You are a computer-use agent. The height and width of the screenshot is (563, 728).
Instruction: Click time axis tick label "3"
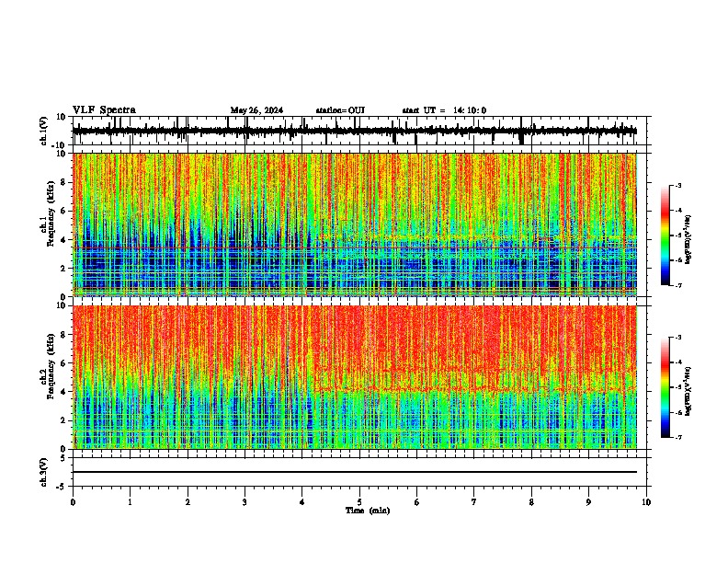245,502
